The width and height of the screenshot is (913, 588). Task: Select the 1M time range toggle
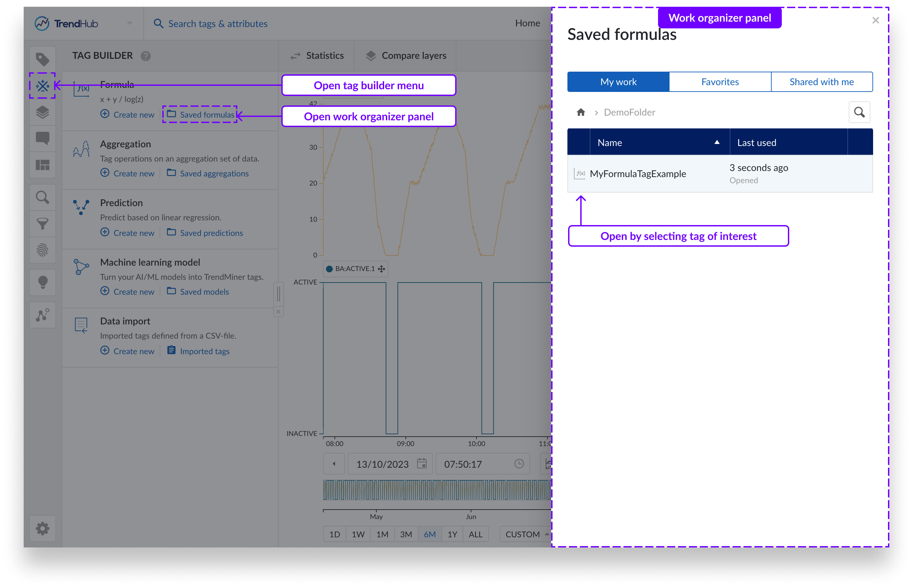(382, 534)
